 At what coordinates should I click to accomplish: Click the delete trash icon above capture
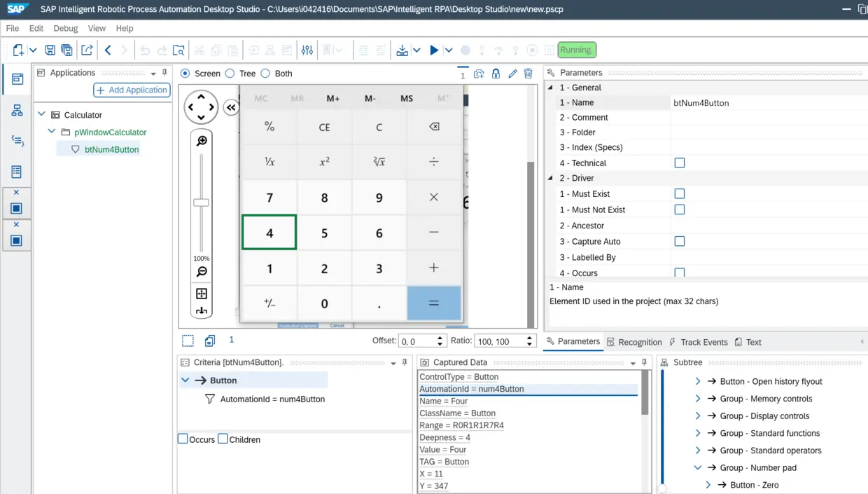(528, 74)
